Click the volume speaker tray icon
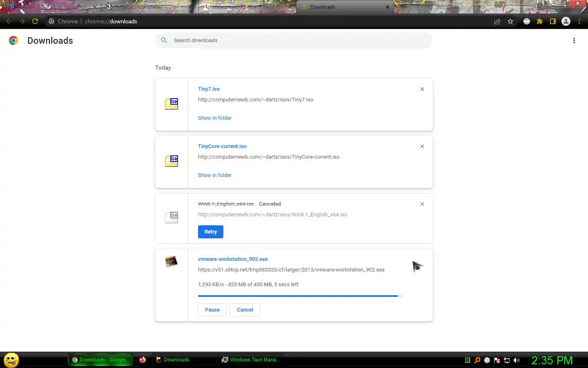This screenshot has width=588, height=368. 517,360
